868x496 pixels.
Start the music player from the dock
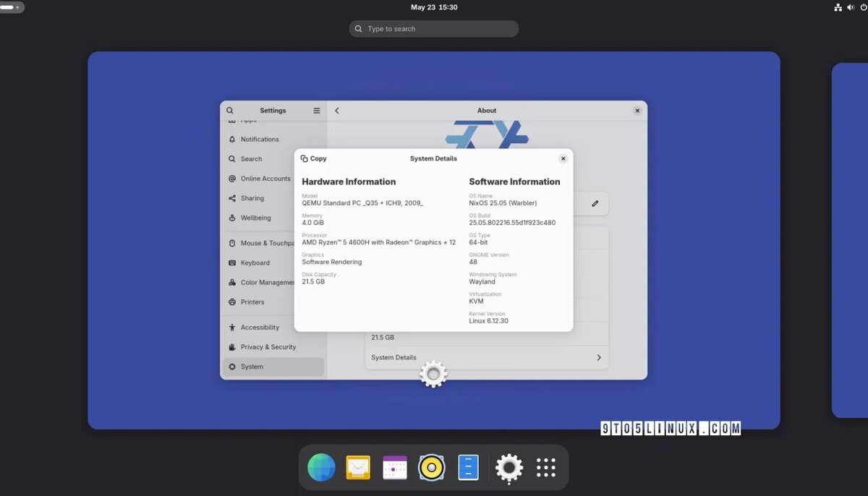431,467
